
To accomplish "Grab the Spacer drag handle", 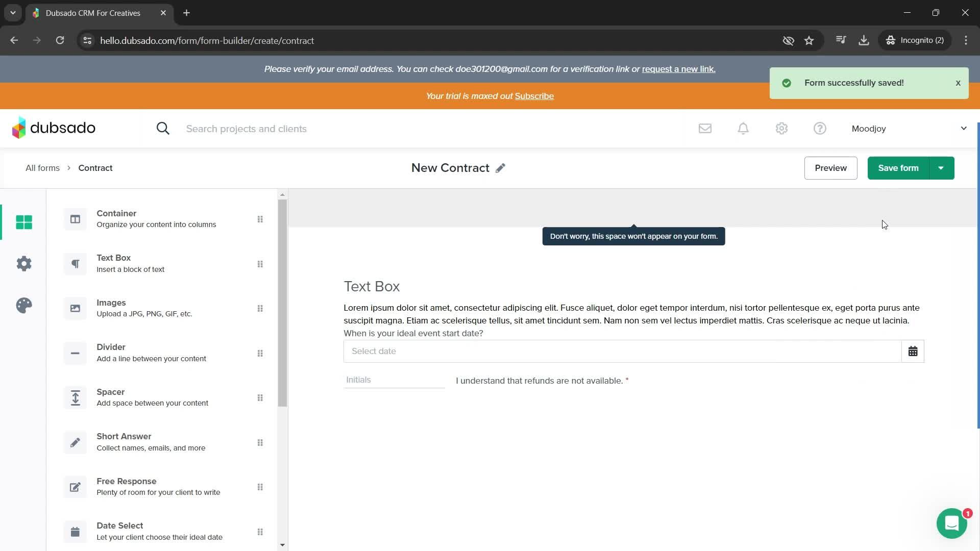I will (x=260, y=398).
